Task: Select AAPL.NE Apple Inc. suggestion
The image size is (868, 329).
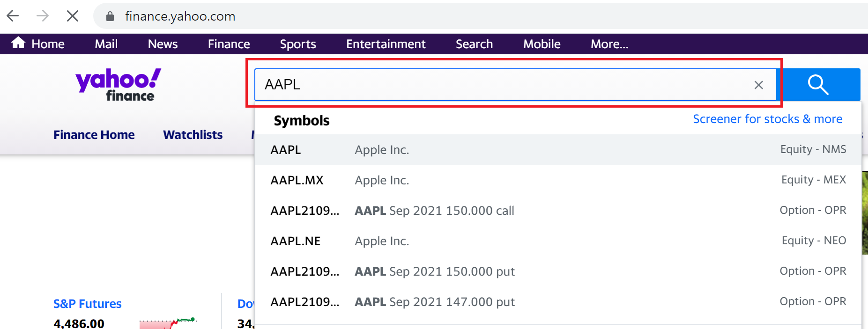Action: point(558,241)
